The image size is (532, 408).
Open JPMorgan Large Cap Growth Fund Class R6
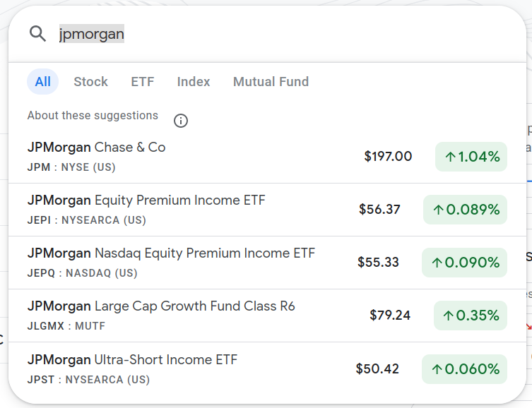(161, 315)
